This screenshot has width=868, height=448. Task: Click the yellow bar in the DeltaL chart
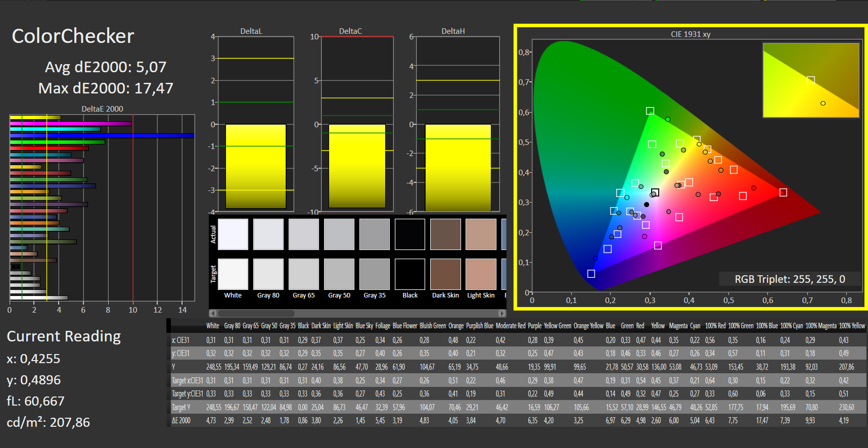pyautogui.click(x=256, y=166)
